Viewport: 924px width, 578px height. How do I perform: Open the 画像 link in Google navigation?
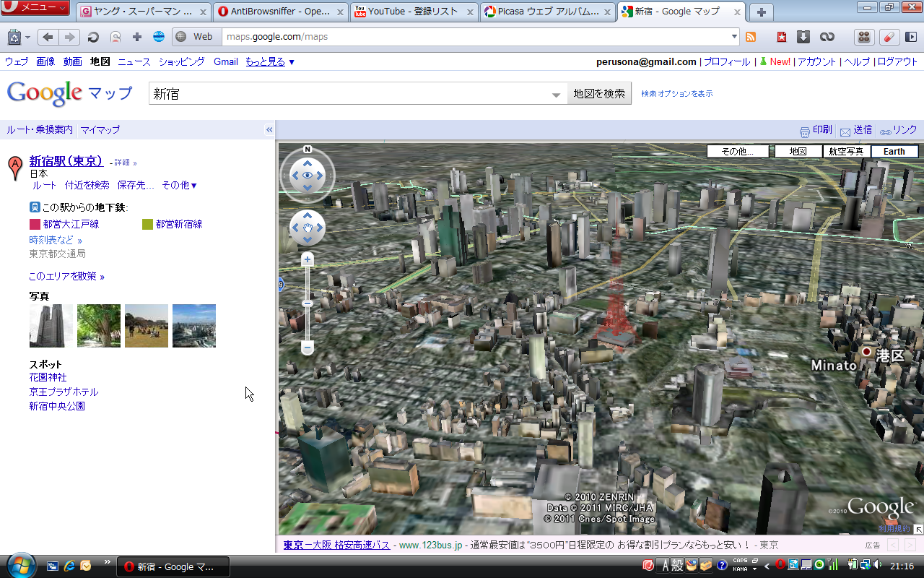(x=45, y=62)
